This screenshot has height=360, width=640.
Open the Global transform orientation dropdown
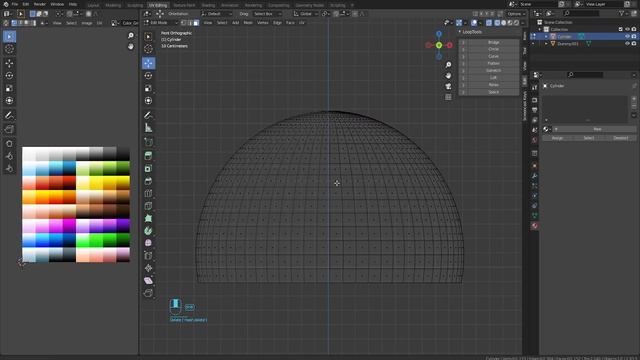(x=305, y=14)
